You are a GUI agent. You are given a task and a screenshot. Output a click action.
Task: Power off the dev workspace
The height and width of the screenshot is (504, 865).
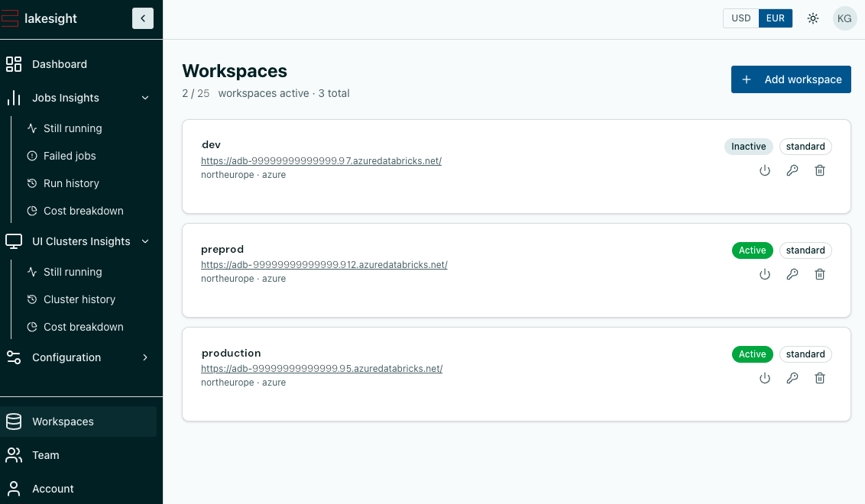point(765,170)
